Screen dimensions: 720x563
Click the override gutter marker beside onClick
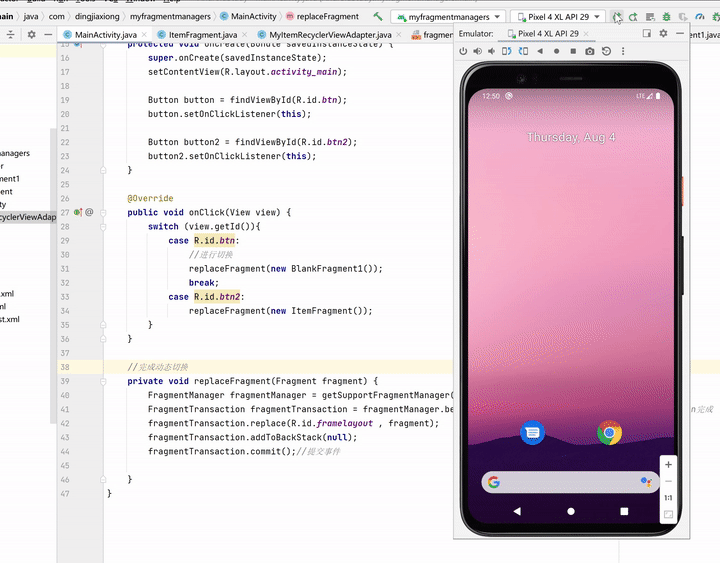point(78,212)
